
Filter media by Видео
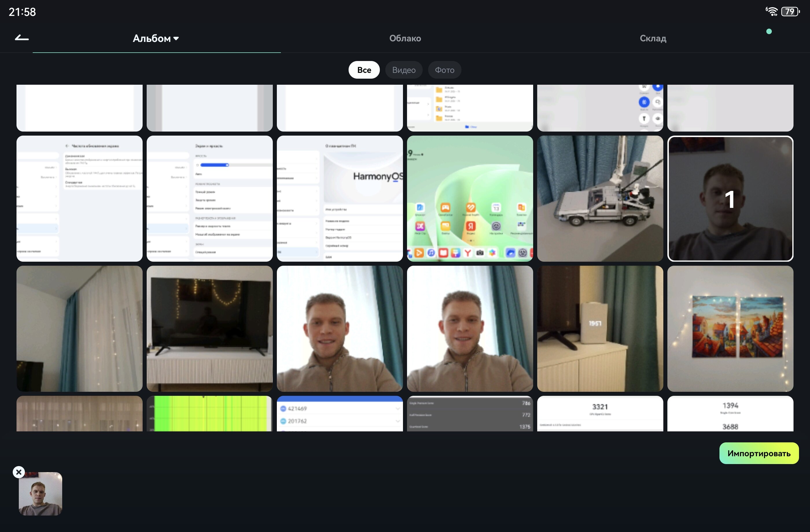[404, 70]
